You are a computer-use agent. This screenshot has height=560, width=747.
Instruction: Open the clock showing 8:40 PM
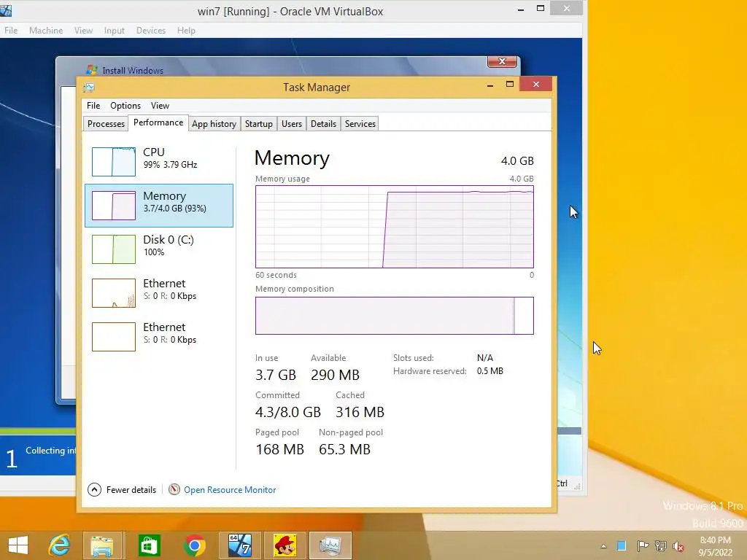(x=715, y=545)
